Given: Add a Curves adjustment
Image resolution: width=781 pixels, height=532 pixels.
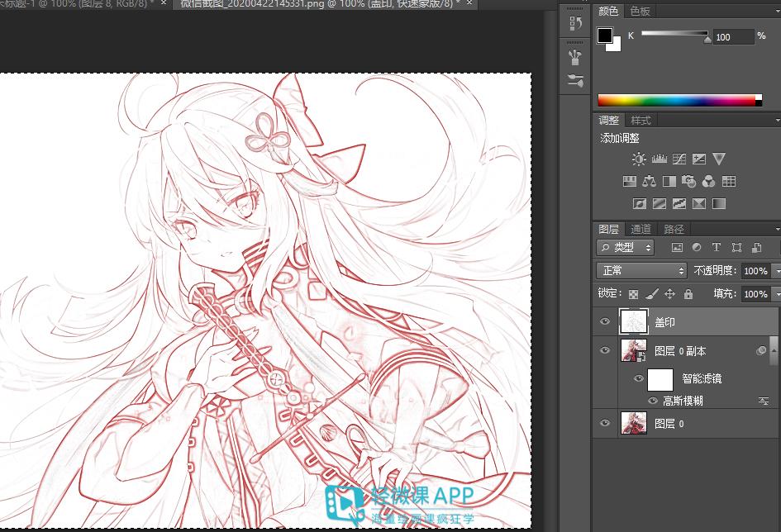Looking at the screenshot, I should [679, 159].
